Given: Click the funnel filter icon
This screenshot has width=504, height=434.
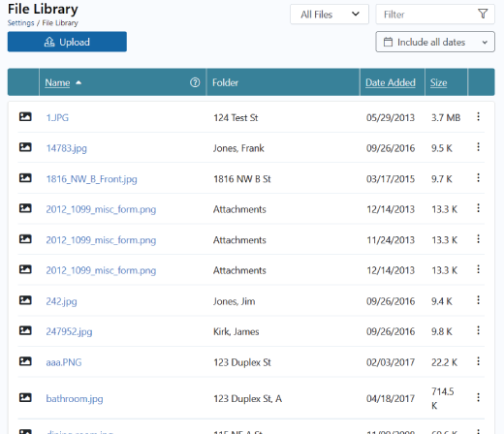Looking at the screenshot, I should click(x=483, y=14).
